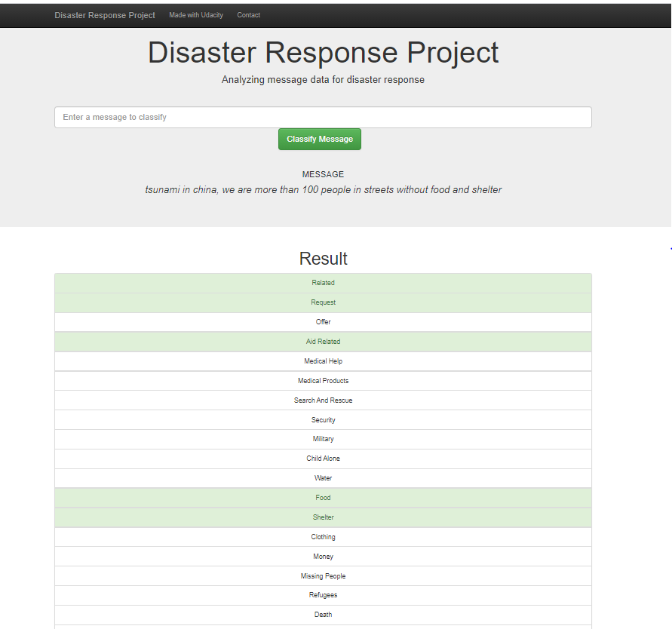Click the page scrollbar on the right
This screenshot has width=672, height=629.
(668, 249)
